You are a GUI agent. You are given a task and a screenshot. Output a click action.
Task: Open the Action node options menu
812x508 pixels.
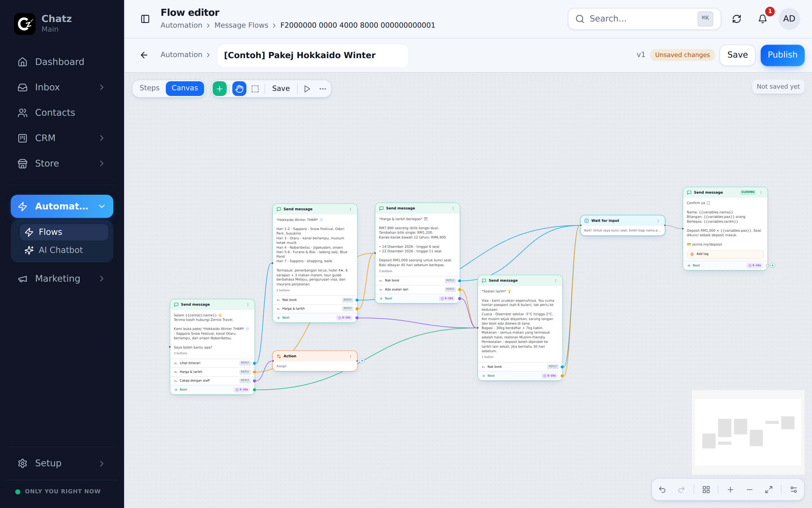pyautogui.click(x=351, y=356)
